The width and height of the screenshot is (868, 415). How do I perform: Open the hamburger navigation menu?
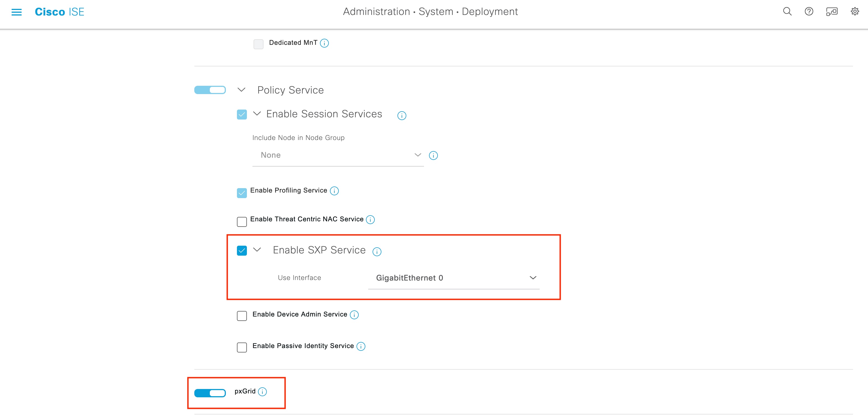click(x=17, y=12)
